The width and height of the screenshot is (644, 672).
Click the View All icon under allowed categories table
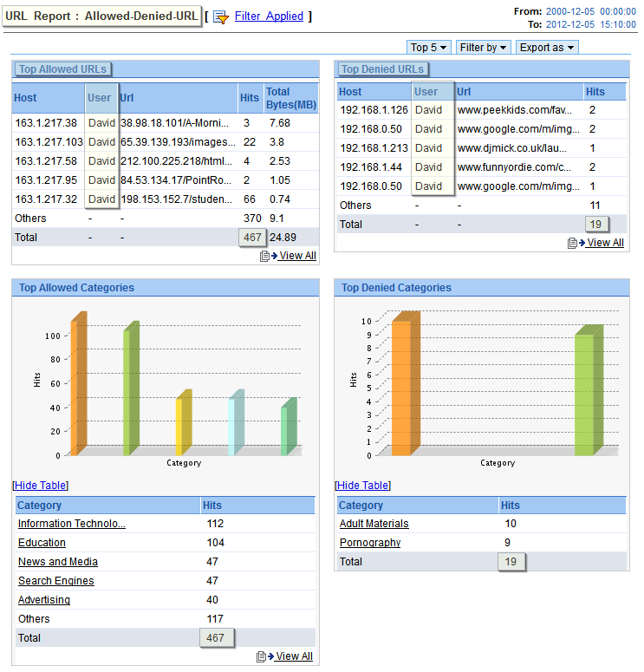262,656
